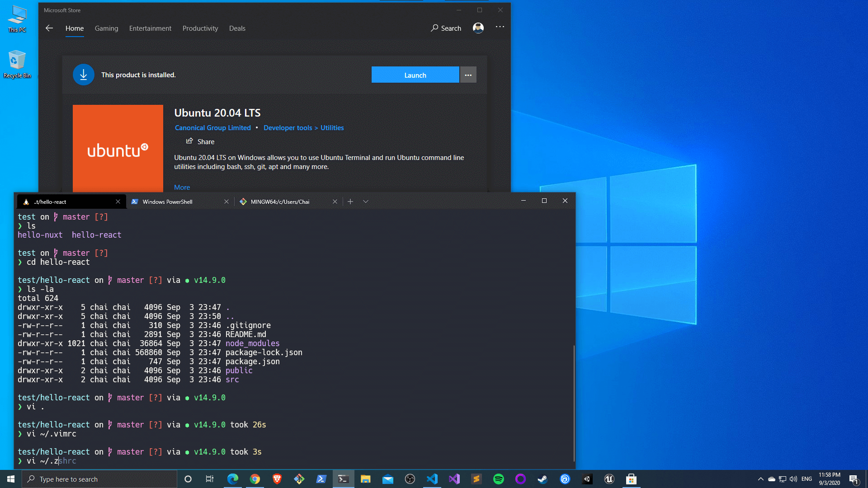Open Visual Studio Code from the taskbar
This screenshot has height=488, width=868.
[x=433, y=479]
